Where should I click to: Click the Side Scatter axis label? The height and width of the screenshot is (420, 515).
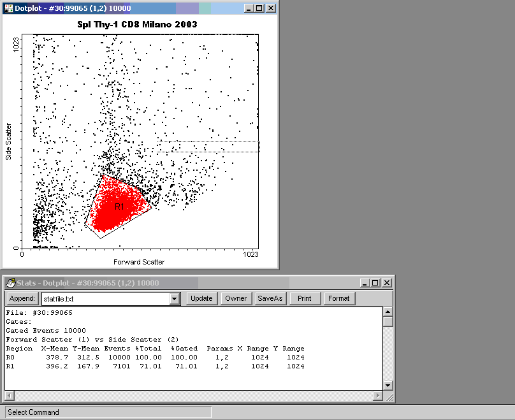(10, 140)
